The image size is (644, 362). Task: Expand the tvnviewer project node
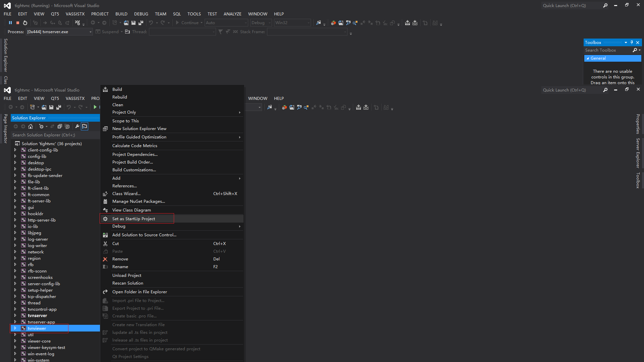[15, 328]
